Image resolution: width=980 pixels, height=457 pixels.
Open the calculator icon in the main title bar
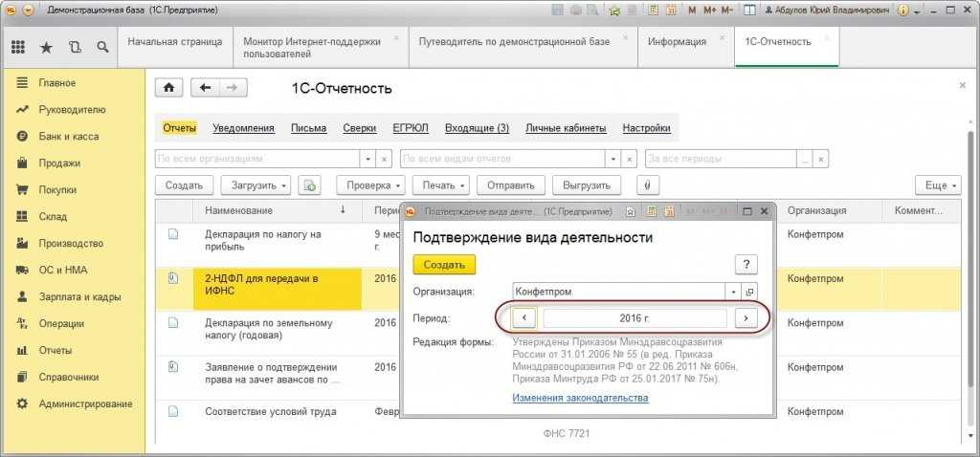(x=654, y=11)
